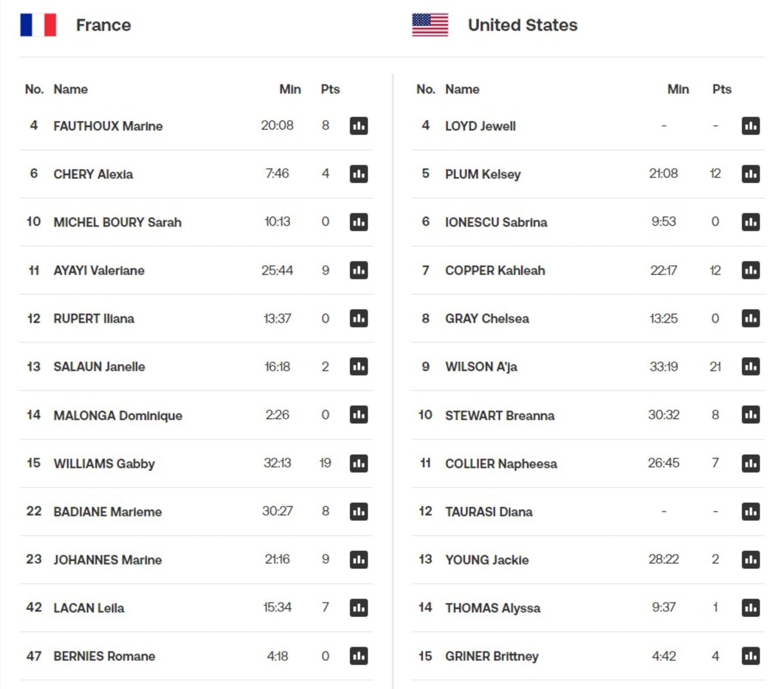Show stats chart for STEWART Breanna
Image resolution: width=784 pixels, height=689 pixels.
(751, 414)
